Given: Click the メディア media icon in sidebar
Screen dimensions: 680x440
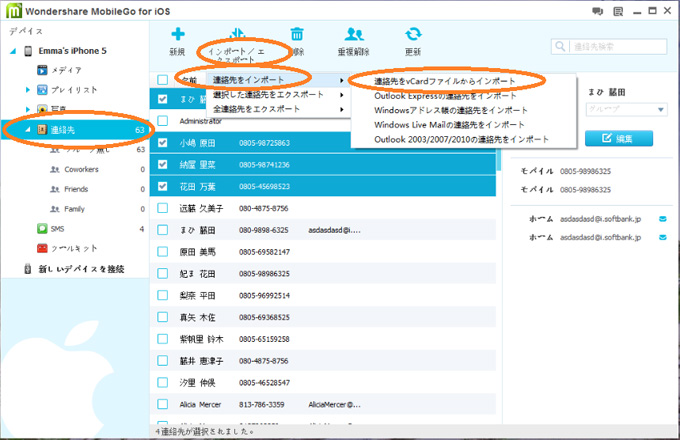Looking at the screenshot, I should coord(42,70).
